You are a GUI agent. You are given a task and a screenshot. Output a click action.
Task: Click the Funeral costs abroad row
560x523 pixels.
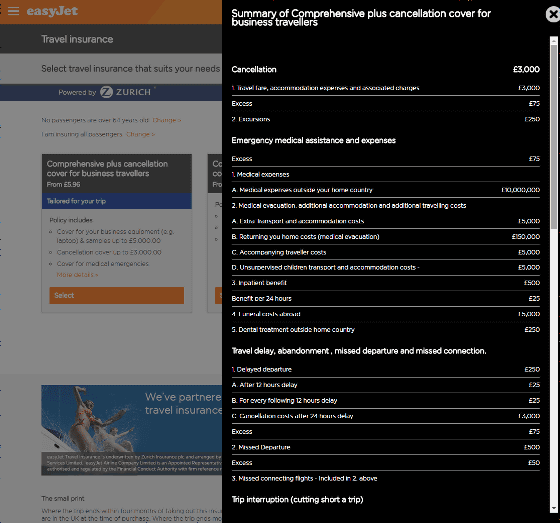(x=386, y=314)
